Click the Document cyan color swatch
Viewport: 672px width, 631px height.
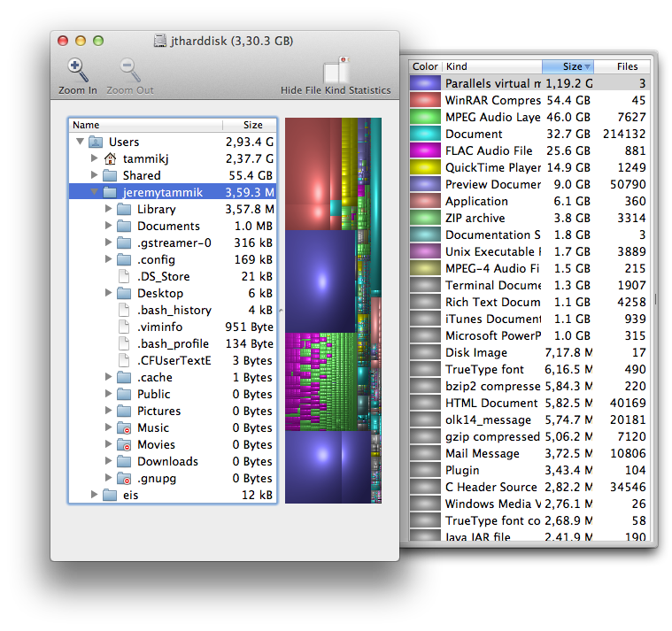[425, 134]
